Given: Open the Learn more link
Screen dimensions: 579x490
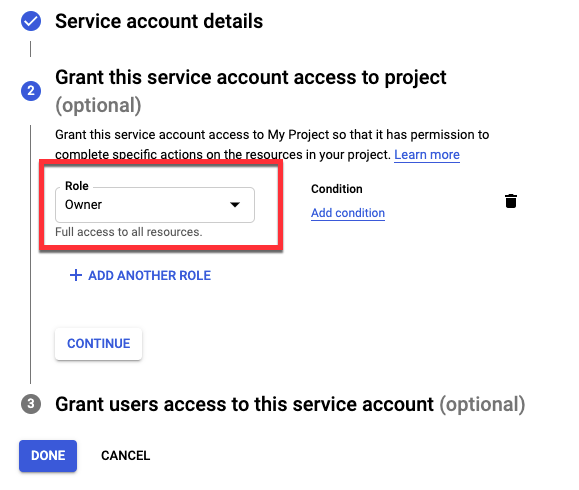Looking at the screenshot, I should tap(427, 155).
